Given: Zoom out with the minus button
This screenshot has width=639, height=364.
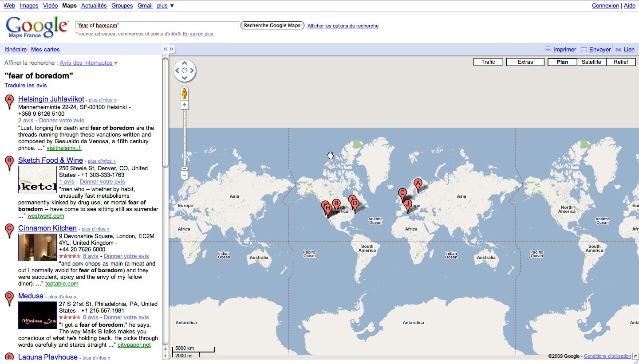Looking at the screenshot, I should tap(185, 176).
